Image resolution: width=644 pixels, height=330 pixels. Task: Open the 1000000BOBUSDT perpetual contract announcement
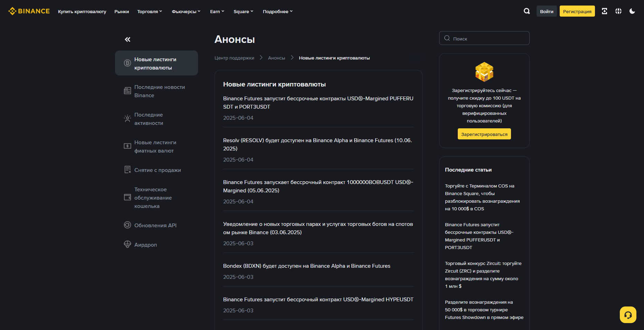(318, 186)
